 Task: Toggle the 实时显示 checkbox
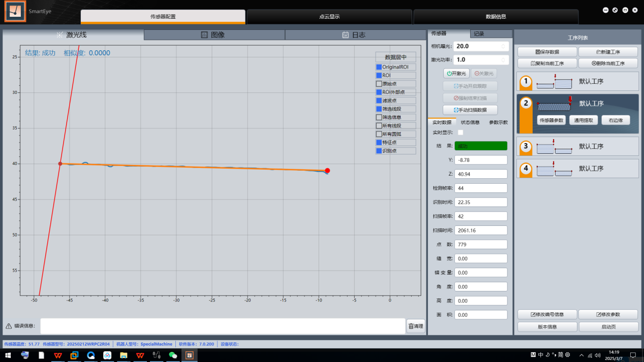[461, 133]
